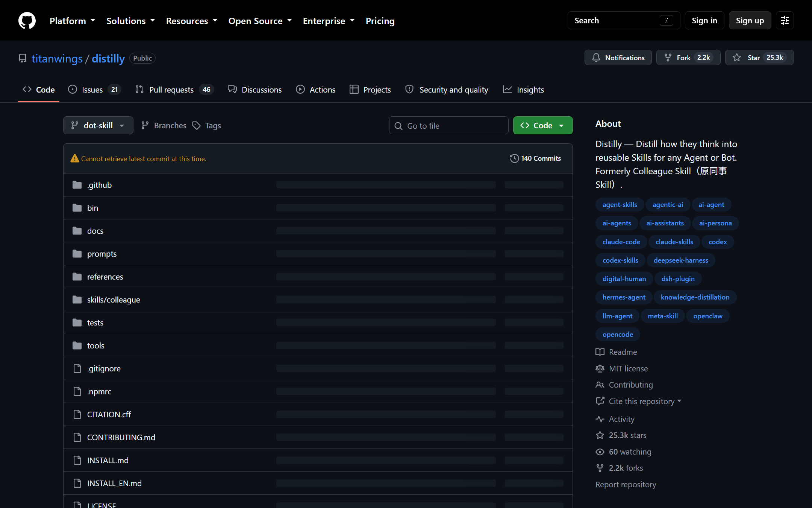The height and width of the screenshot is (508, 812).
Task: Open the Discussions tab
Action: (255, 90)
